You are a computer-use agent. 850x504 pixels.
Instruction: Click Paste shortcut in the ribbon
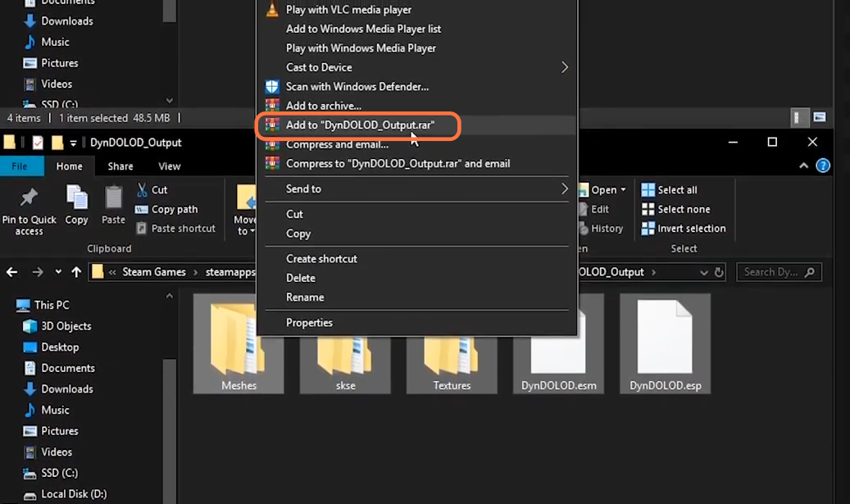click(x=175, y=229)
